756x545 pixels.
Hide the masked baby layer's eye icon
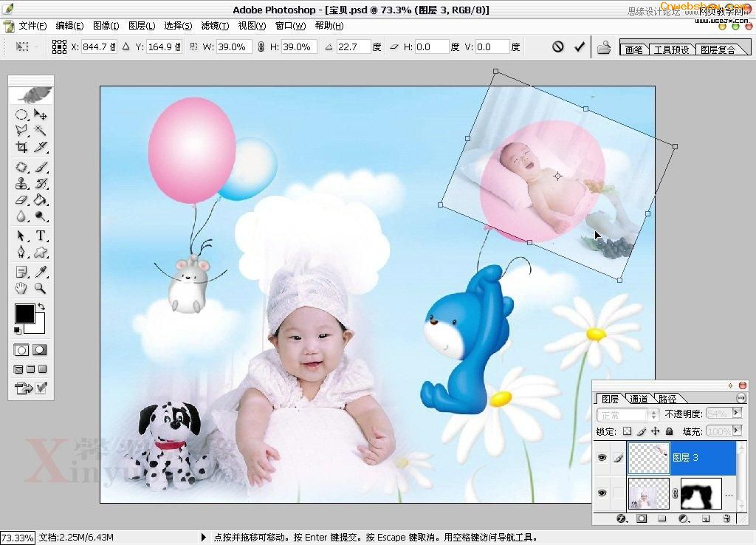[602, 493]
